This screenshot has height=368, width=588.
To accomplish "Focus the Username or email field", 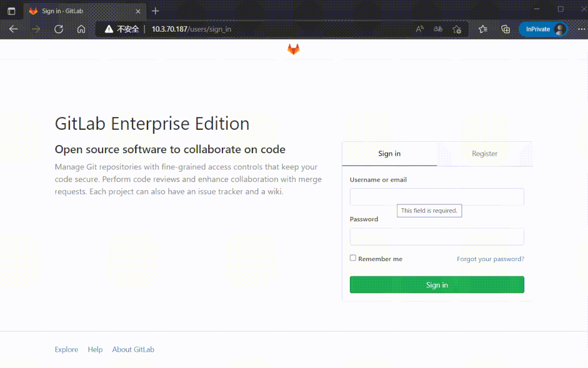I will coord(437,197).
